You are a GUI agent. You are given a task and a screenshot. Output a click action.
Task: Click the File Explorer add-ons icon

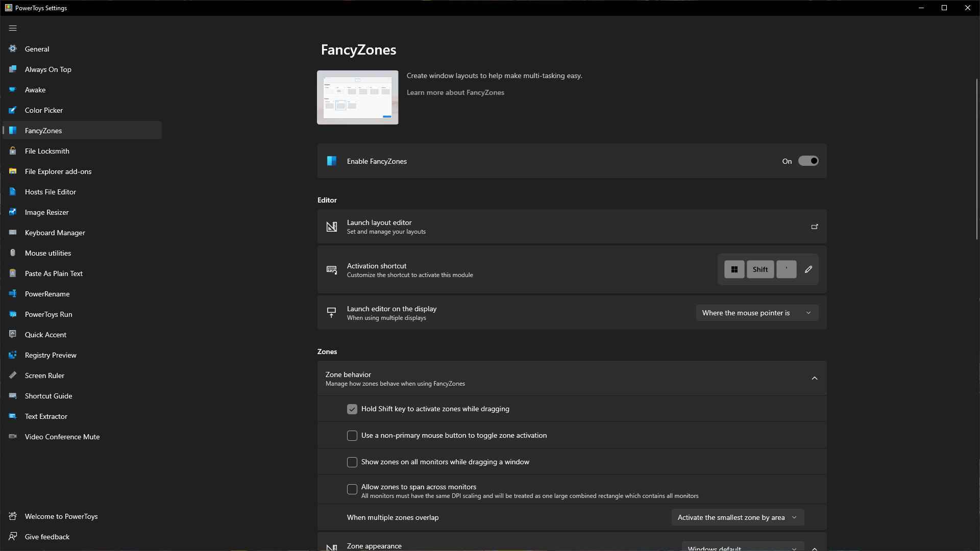coord(13,171)
